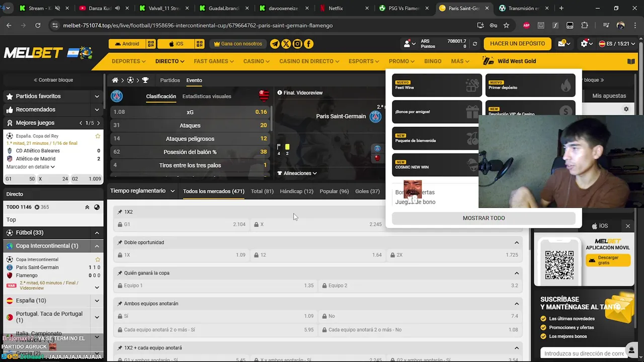Select the locked 2X odds 1.725

(x=453, y=255)
